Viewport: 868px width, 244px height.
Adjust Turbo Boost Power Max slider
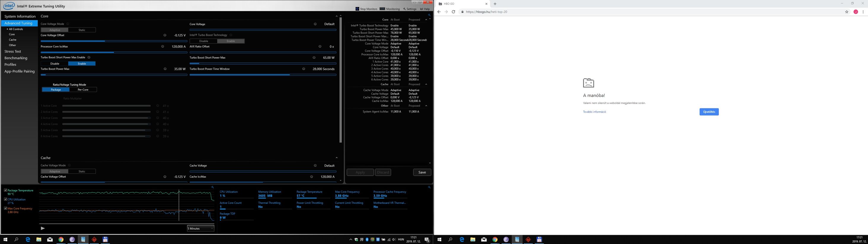point(114,75)
